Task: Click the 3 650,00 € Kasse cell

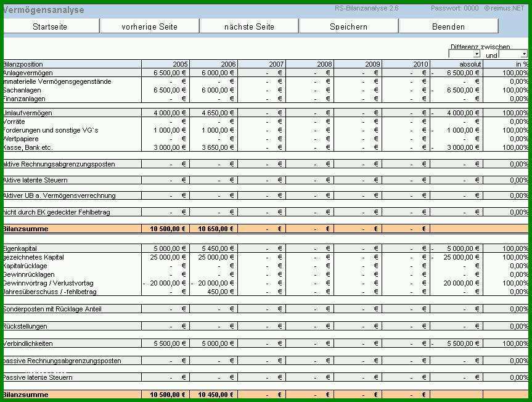Action: [214, 147]
